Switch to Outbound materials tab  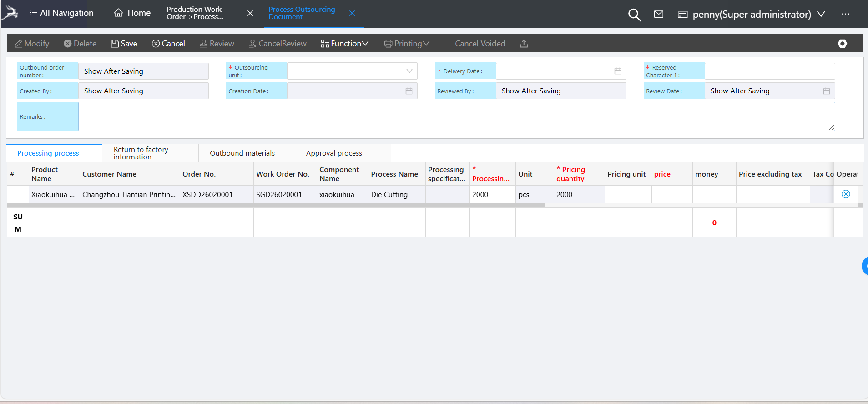pyautogui.click(x=242, y=153)
